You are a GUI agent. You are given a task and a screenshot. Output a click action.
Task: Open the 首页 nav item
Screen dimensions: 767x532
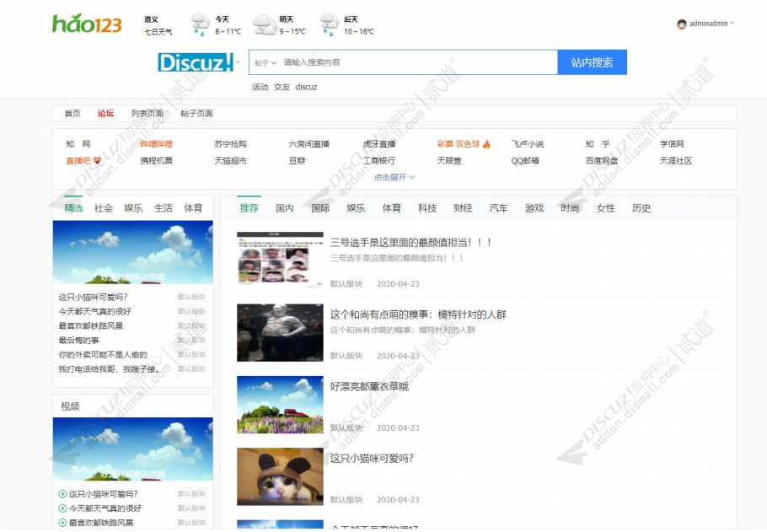tap(72, 114)
